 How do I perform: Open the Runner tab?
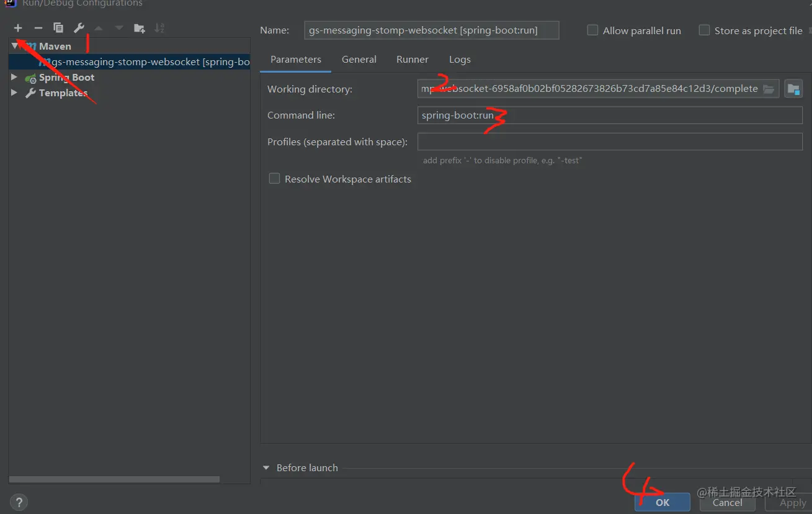[x=413, y=60]
